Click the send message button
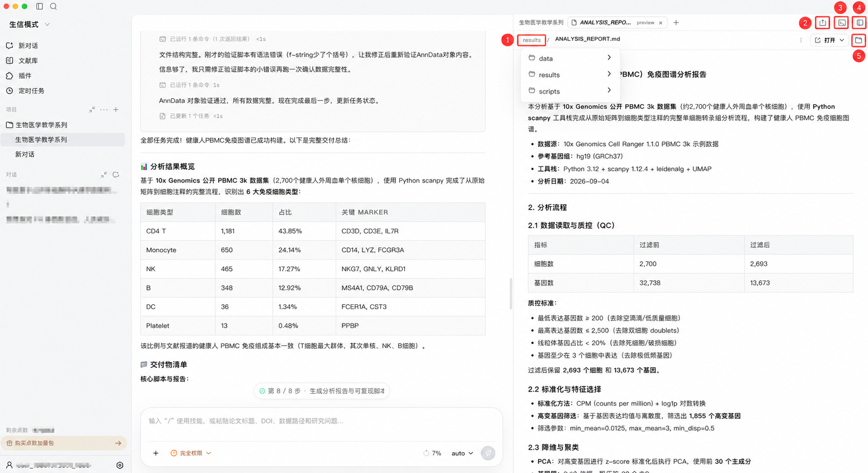This screenshot has height=473, width=868. click(488, 453)
